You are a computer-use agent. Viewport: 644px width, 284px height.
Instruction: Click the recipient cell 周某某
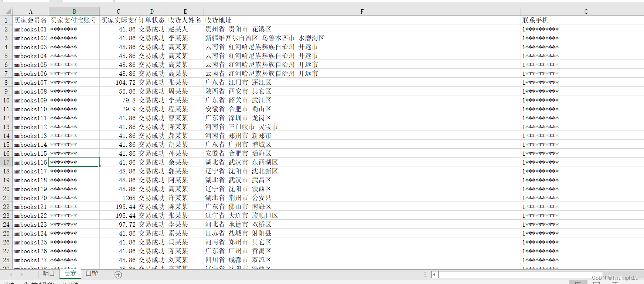[x=185, y=91]
